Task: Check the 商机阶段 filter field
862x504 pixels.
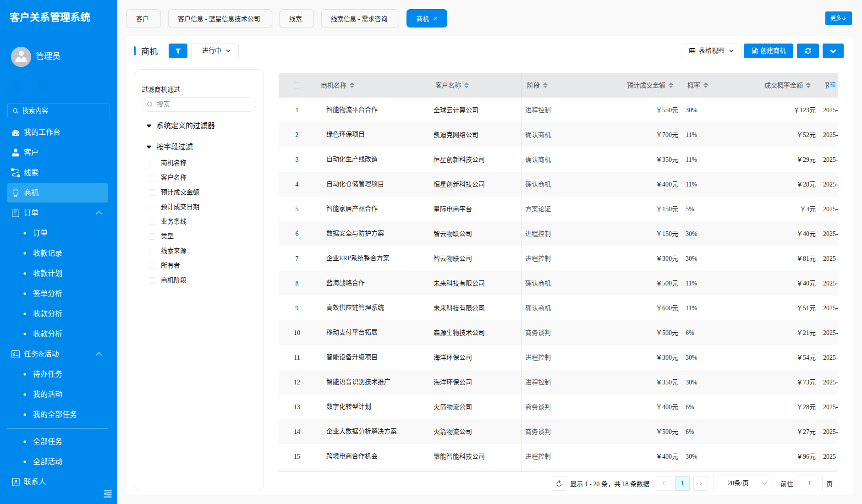Action: coord(152,280)
